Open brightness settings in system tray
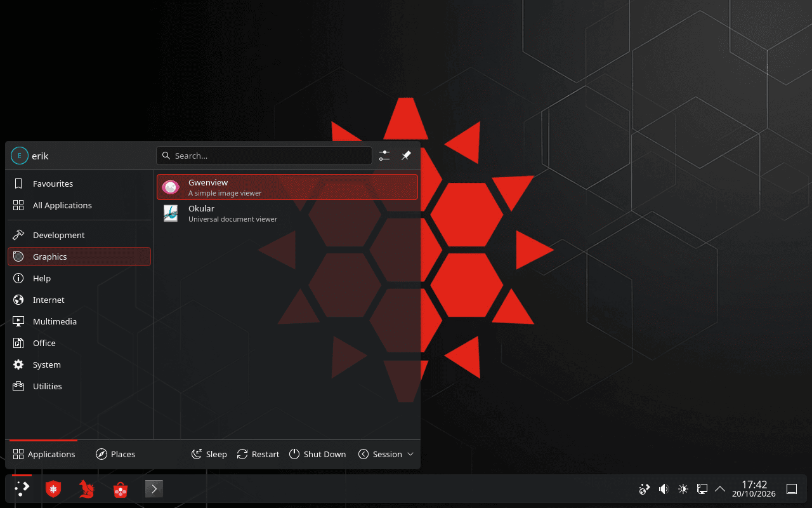 (x=683, y=489)
